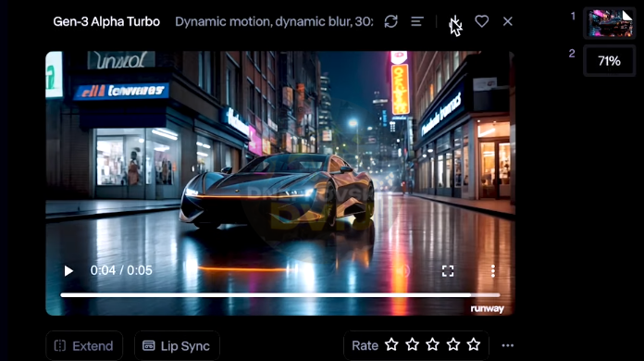
Task: Rate the video three stars
Action: pyautogui.click(x=432, y=344)
